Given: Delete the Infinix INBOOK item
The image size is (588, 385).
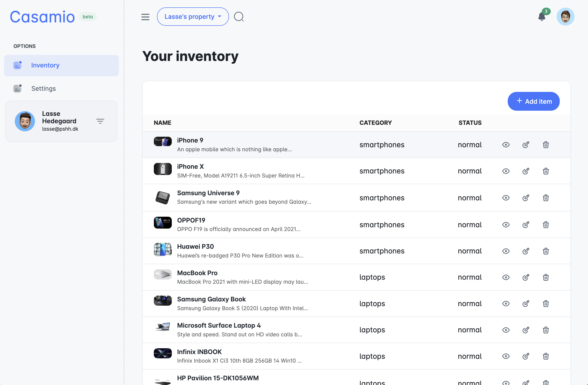Looking at the screenshot, I should [x=546, y=356].
